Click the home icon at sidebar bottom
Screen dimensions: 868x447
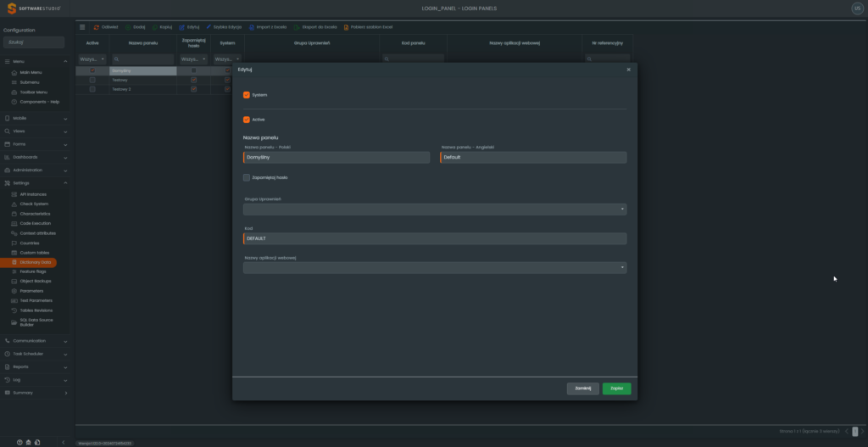click(x=28, y=442)
